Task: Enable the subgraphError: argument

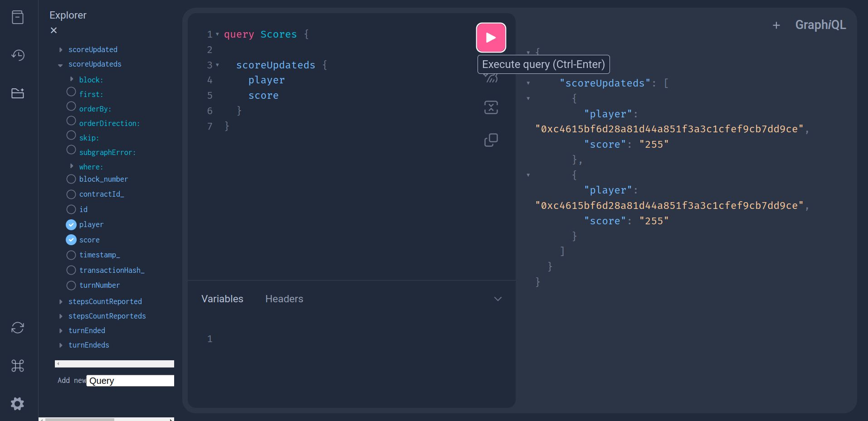Action: coord(71,150)
